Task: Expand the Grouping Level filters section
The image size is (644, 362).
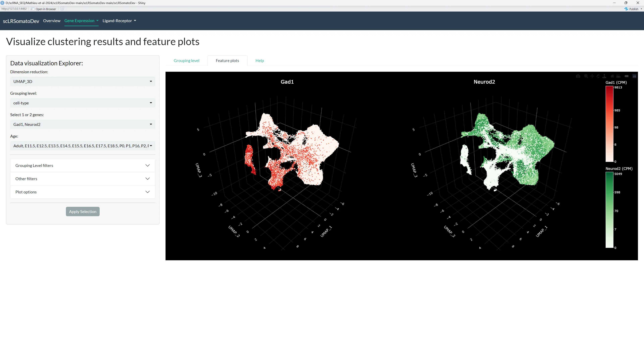Action: [x=83, y=165]
